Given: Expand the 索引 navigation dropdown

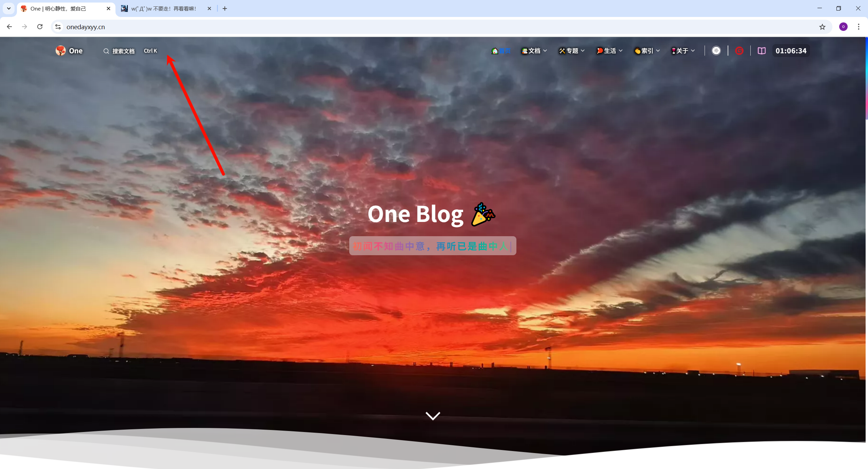Looking at the screenshot, I should [647, 51].
